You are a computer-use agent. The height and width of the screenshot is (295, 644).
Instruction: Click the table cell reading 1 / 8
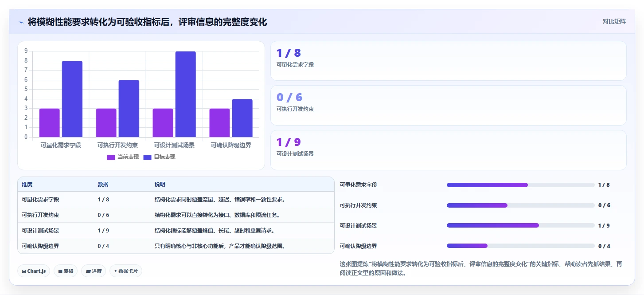[103, 200]
